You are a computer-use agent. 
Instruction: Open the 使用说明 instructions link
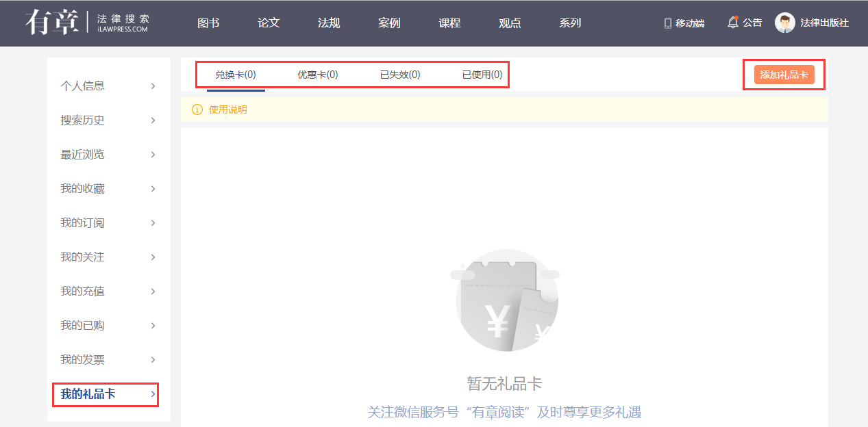(x=227, y=109)
